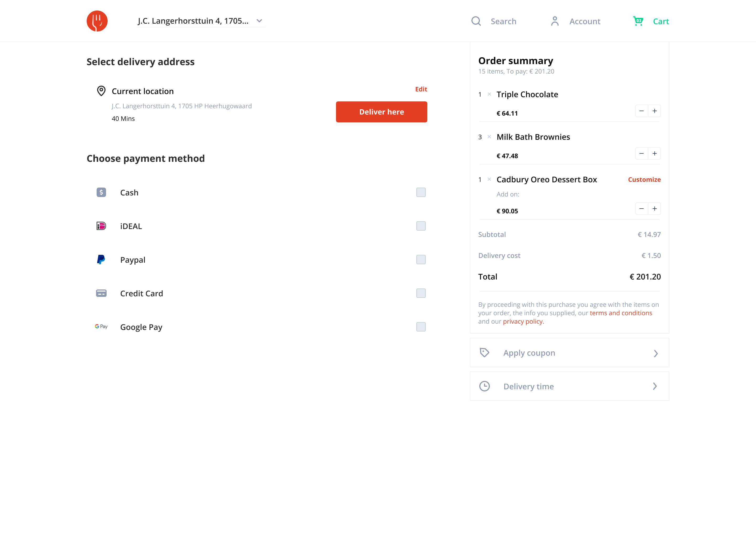This screenshot has height=538, width=756.
Task: Increase Milk Bath Brownies quantity with plus
Action: click(654, 153)
